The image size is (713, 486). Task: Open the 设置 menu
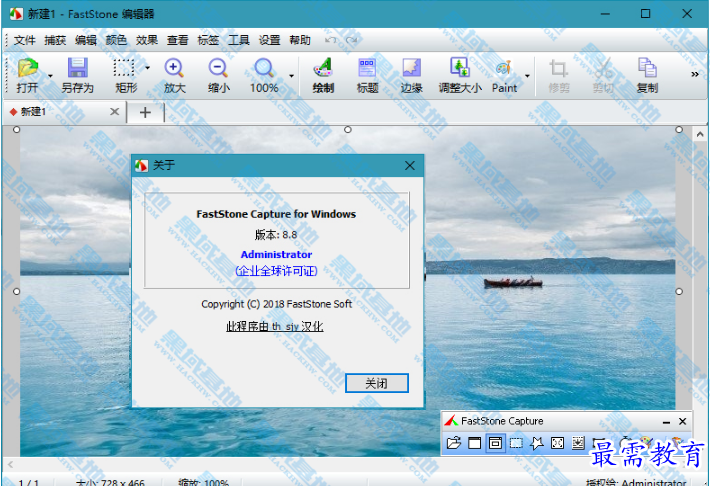[x=270, y=40]
